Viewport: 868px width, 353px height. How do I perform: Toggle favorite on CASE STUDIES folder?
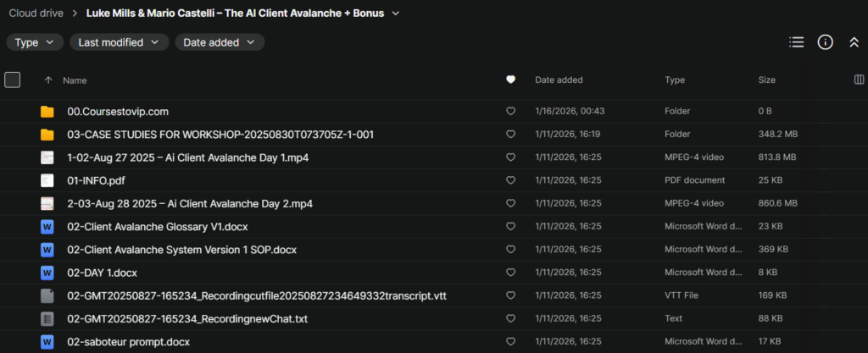[x=510, y=135]
